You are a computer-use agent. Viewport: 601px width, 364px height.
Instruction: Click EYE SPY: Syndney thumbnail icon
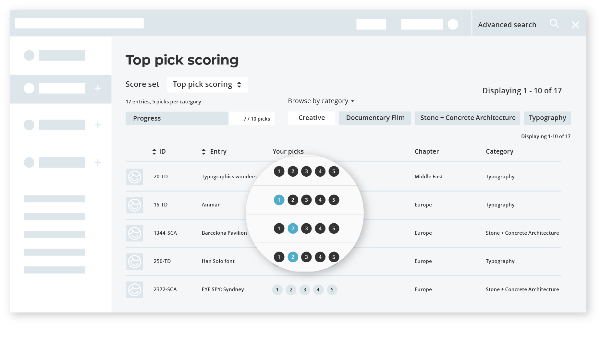click(x=134, y=290)
